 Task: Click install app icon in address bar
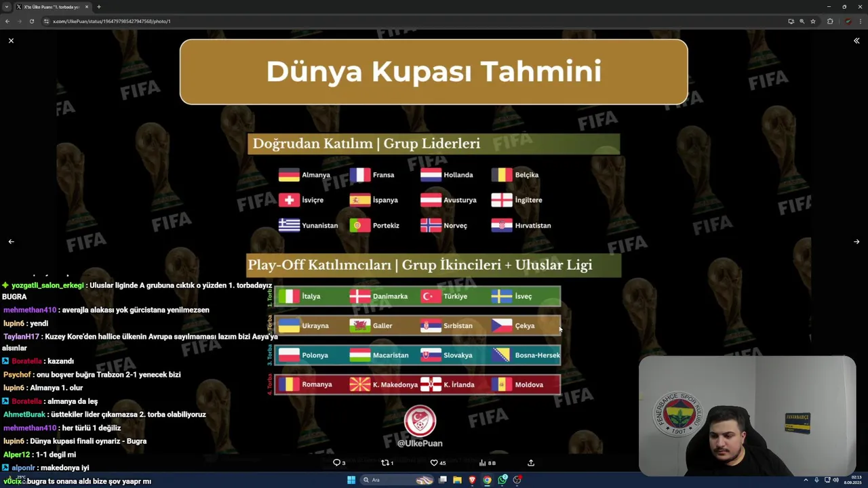[x=791, y=21]
